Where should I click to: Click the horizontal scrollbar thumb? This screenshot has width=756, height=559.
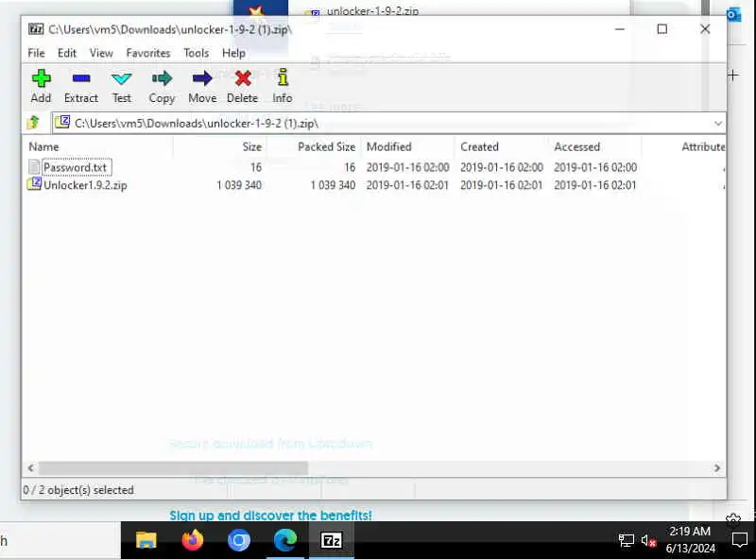click(x=173, y=468)
